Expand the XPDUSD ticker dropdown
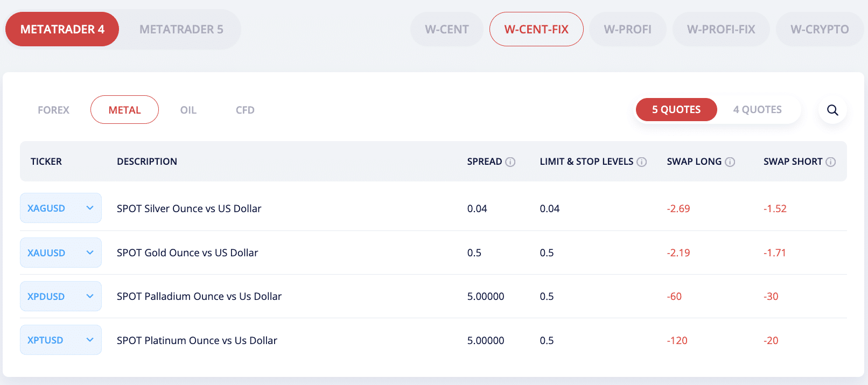Screen dimensions: 868x385 (61, 296)
